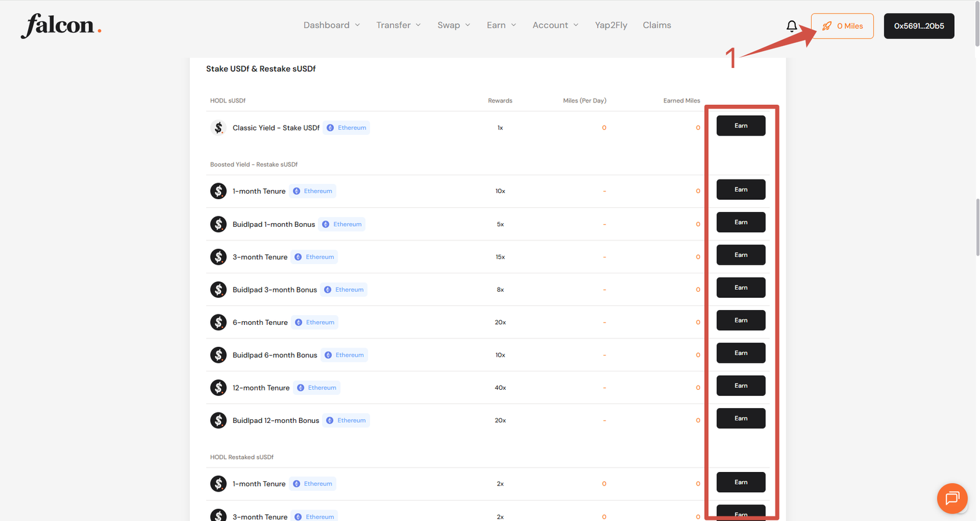Click Ethereum badge on Buidlpad 6-month Bonus
This screenshot has height=521, width=980.
click(344, 355)
